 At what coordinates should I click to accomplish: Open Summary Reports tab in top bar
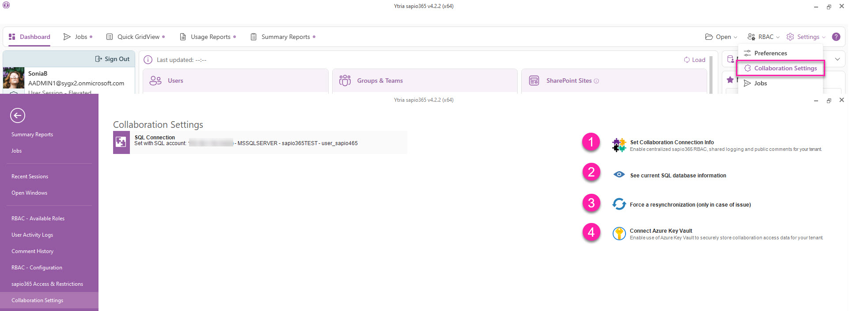pyautogui.click(x=283, y=37)
